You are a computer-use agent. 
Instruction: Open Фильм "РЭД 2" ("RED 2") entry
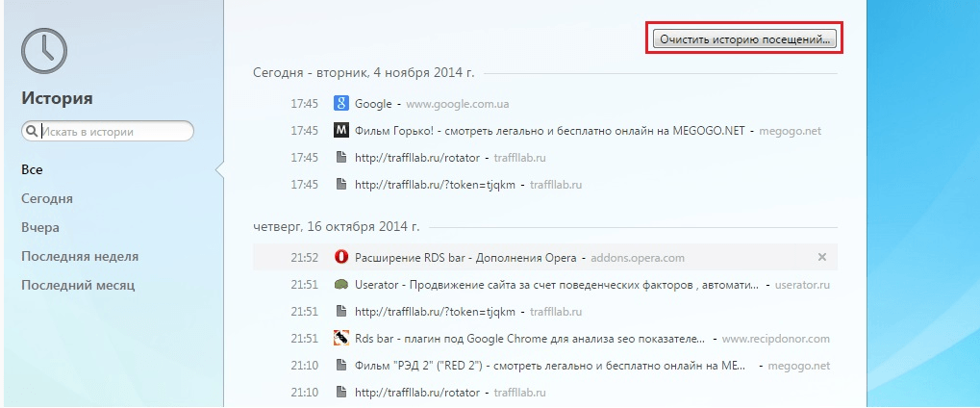tap(549, 366)
